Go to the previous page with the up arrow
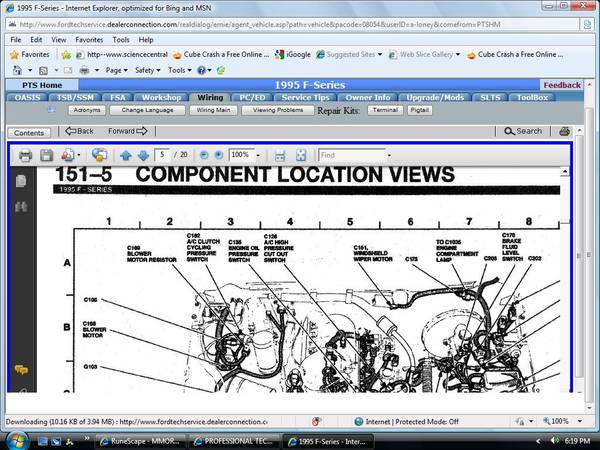Viewport: 600px width, 450px height. 126,156
